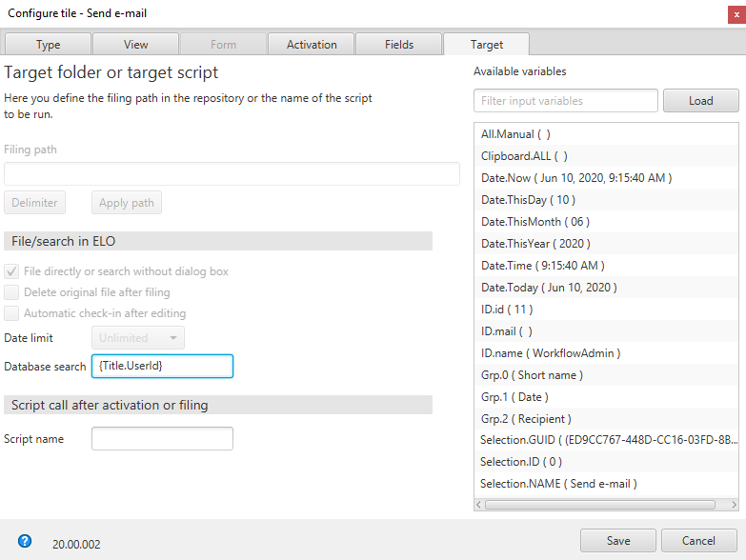Pick the ID.name WorkflowAdmin variable

click(x=551, y=353)
